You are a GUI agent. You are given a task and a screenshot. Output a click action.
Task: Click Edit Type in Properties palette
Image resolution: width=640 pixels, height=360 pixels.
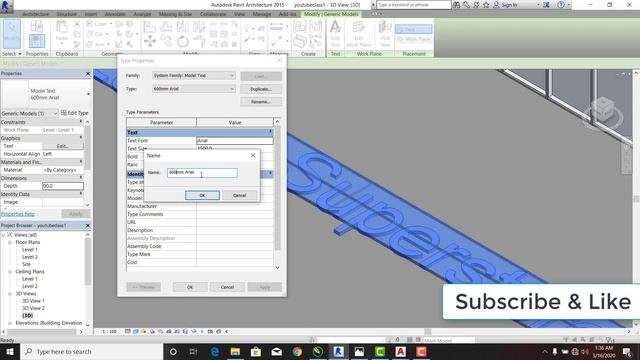75,113
